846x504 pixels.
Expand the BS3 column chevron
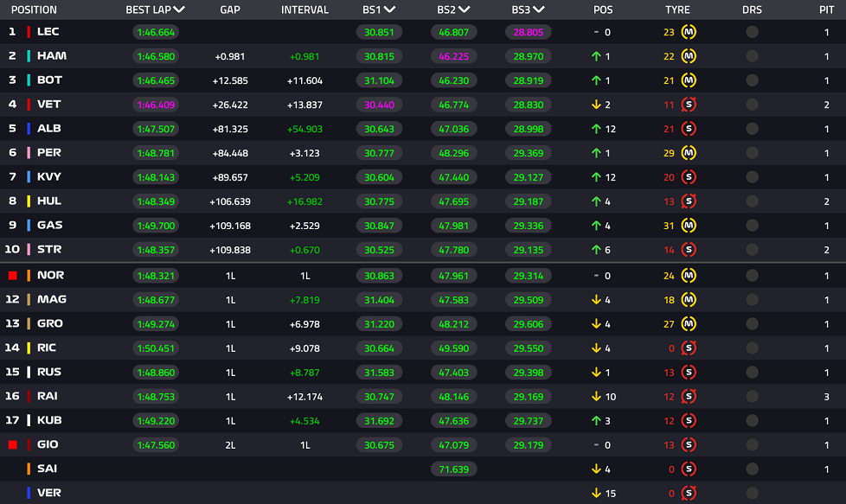pyautogui.click(x=538, y=10)
